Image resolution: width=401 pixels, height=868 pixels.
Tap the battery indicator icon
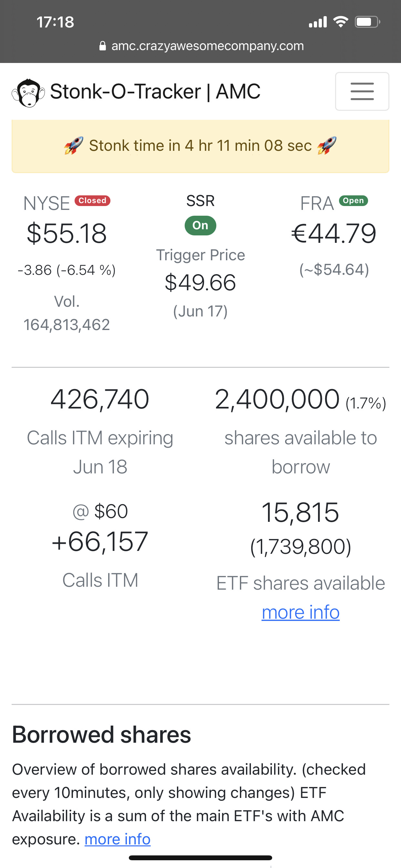[367, 22]
